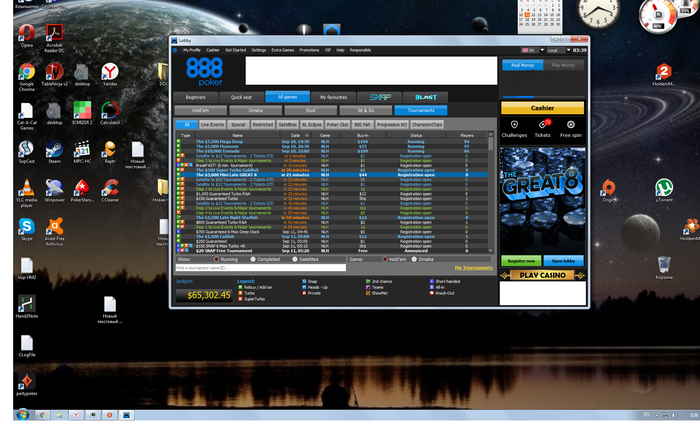This screenshot has width=700, height=438.
Task: Open the Hand2Note desktop shortcut
Action: (26, 304)
